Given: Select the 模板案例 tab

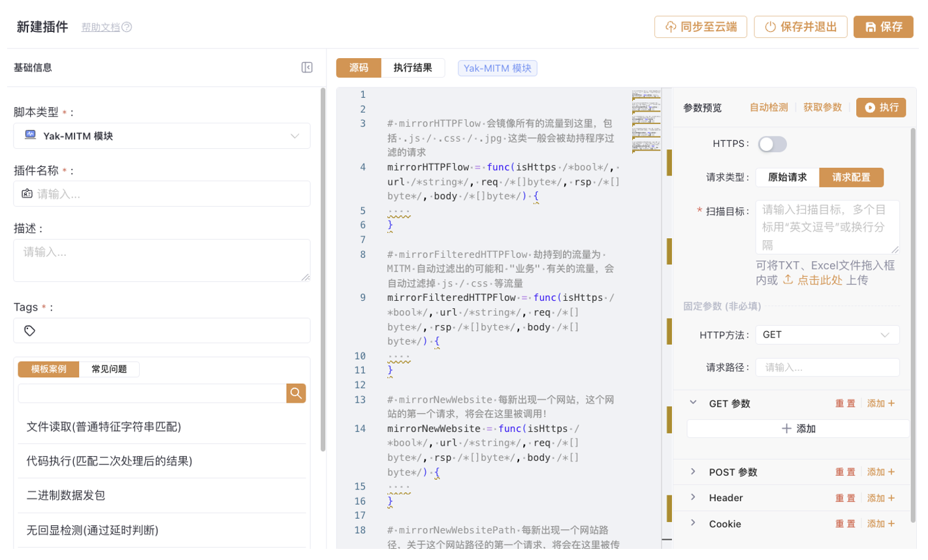Looking at the screenshot, I should [x=48, y=369].
